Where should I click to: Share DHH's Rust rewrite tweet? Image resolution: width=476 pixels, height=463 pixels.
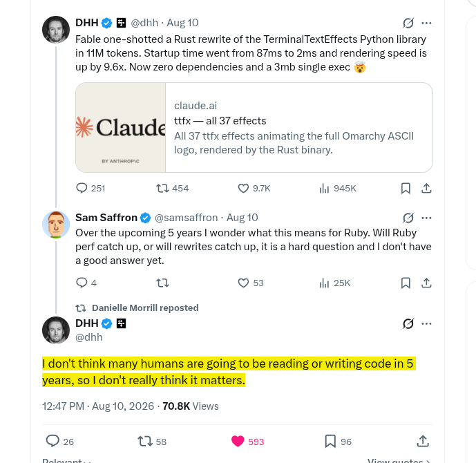coord(426,188)
